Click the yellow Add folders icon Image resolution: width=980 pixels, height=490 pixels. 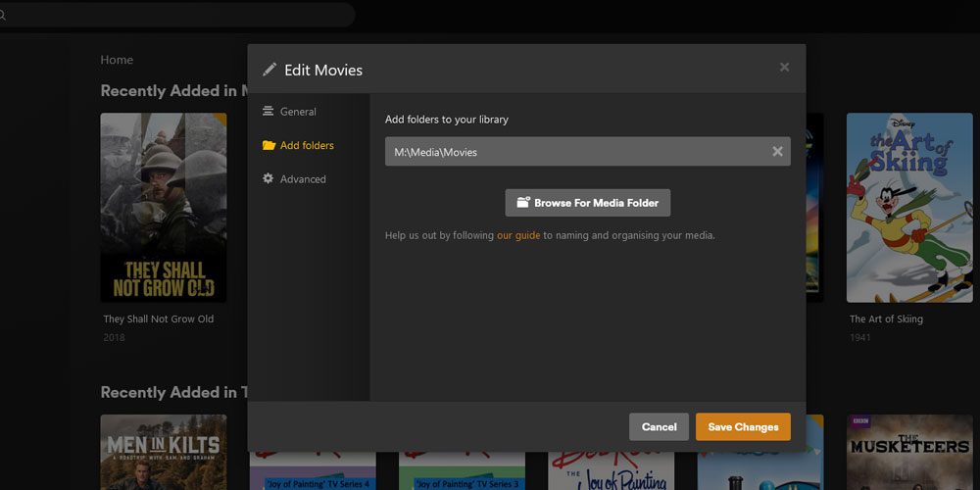pos(269,145)
